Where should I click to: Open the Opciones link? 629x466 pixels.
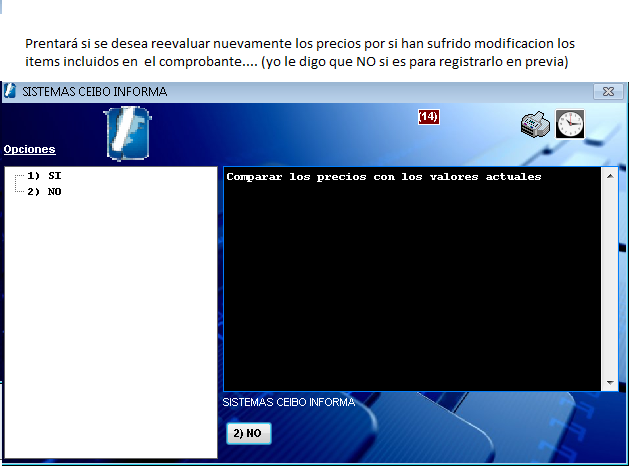pyautogui.click(x=29, y=149)
